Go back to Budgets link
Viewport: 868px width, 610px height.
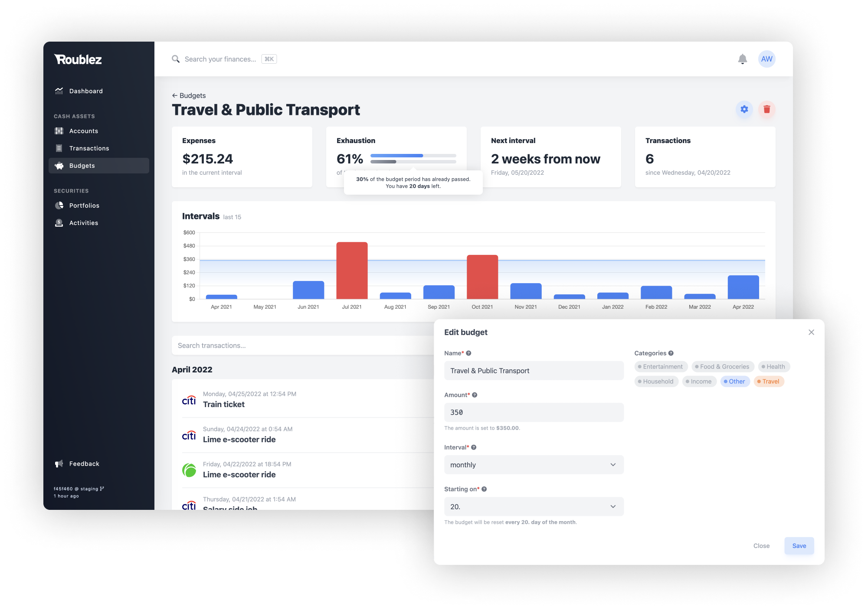point(189,95)
